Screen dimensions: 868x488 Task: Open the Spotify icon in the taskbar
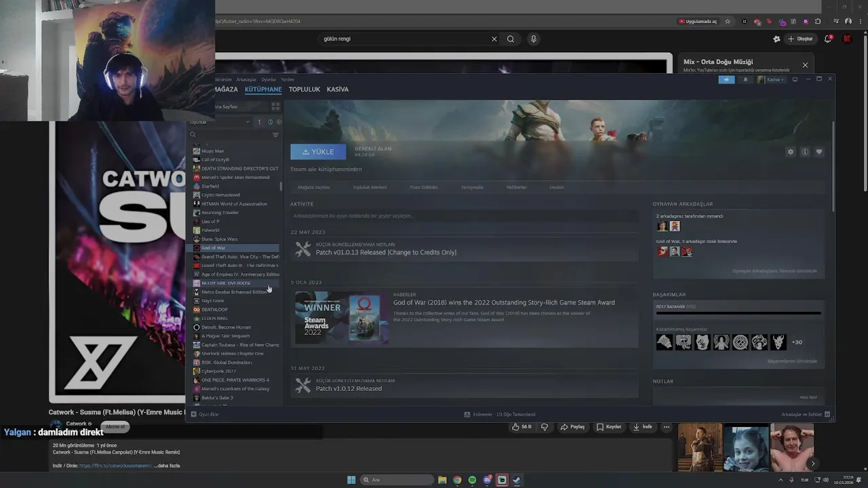click(472, 480)
